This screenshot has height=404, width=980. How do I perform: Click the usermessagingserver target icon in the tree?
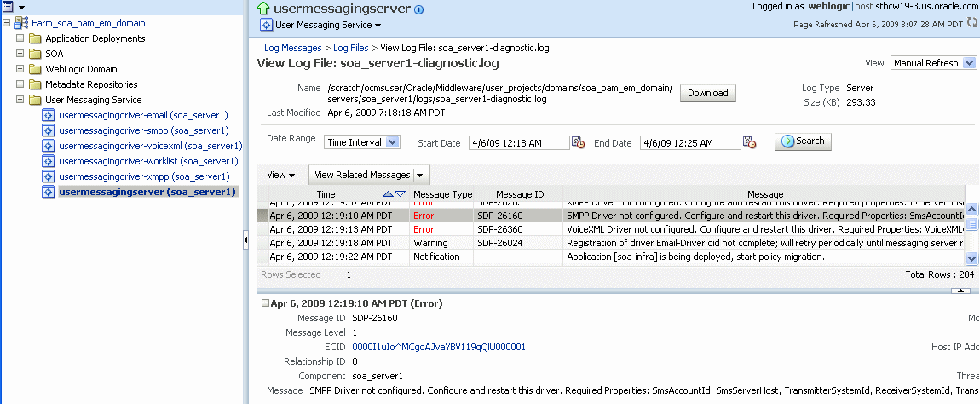coord(49,192)
